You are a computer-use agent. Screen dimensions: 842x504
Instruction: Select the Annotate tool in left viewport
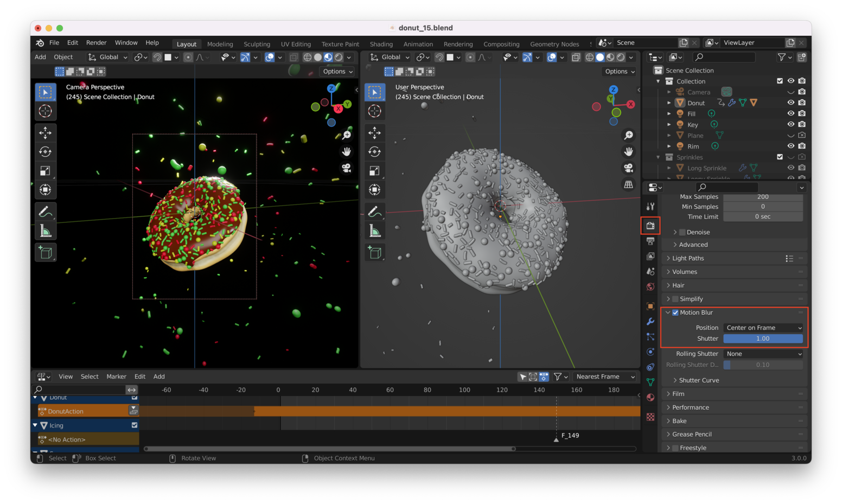point(46,212)
